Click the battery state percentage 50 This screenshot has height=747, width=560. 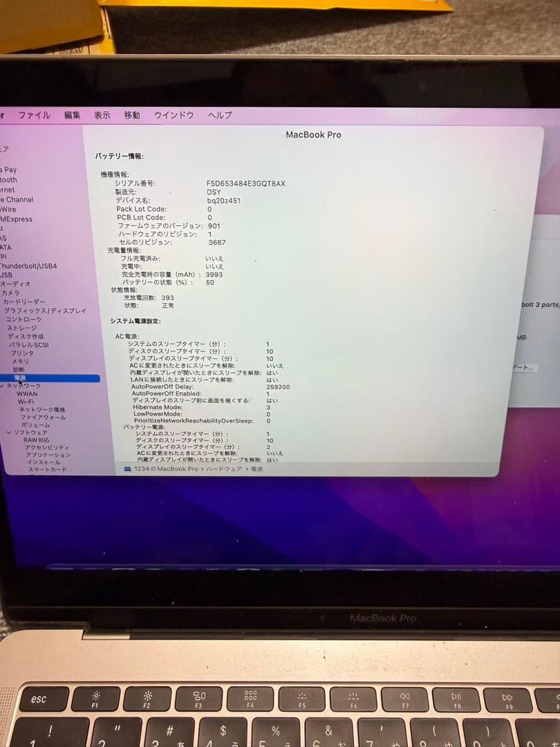point(210,282)
